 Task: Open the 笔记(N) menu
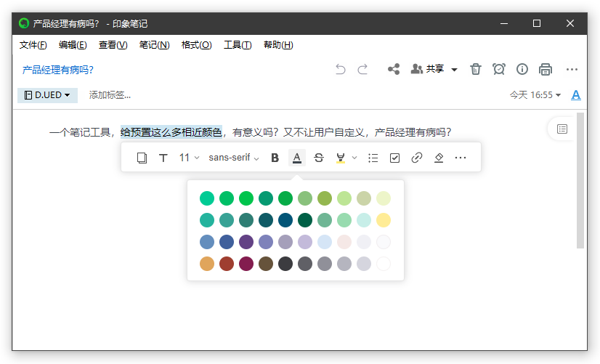[154, 45]
